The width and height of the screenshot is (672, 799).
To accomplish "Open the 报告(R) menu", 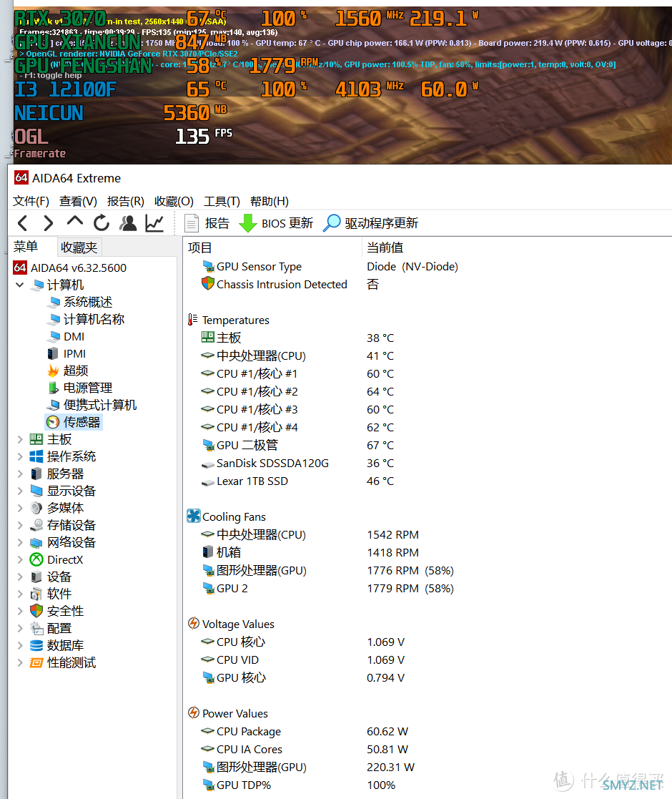I will 125,201.
